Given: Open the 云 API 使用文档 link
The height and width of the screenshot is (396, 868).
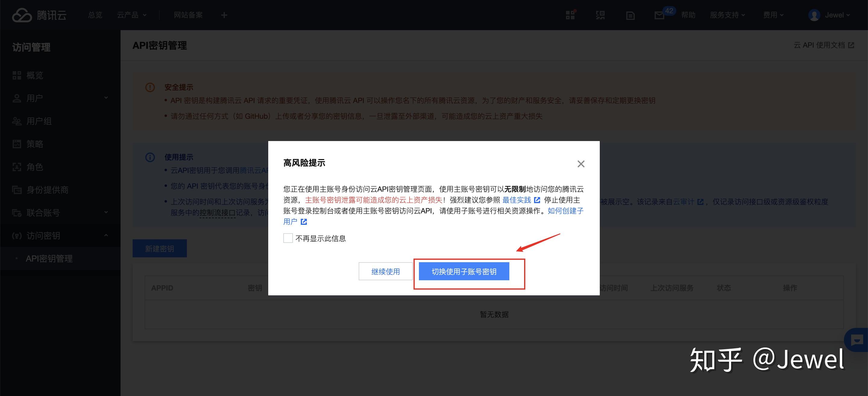Looking at the screenshot, I should (x=824, y=45).
